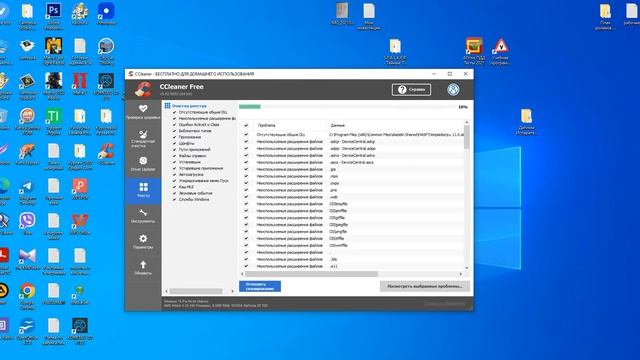This screenshot has width=640, height=360.
Task: Select the data cell with Program Files (x86) path
Action: (x=396, y=134)
